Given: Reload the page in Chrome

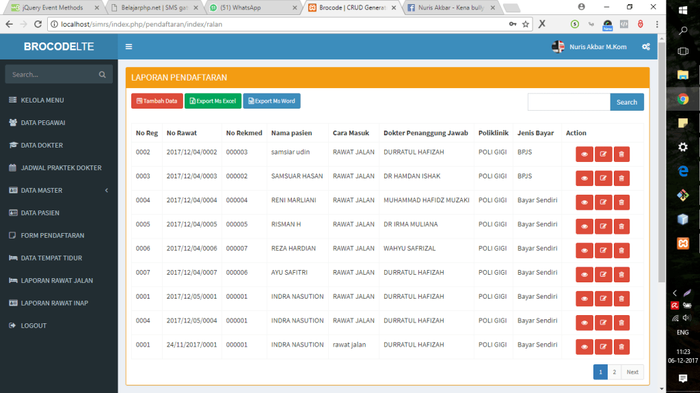Looking at the screenshot, I should [38, 24].
